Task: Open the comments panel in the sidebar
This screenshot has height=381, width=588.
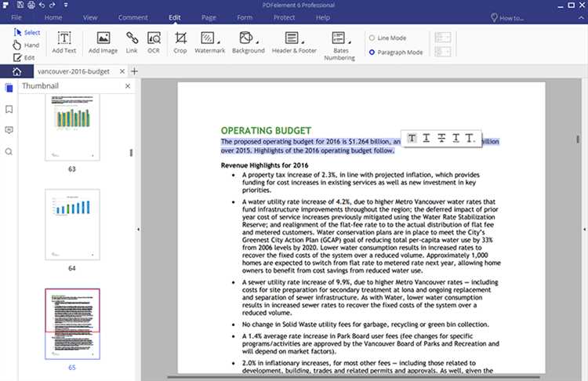Action: (x=9, y=130)
